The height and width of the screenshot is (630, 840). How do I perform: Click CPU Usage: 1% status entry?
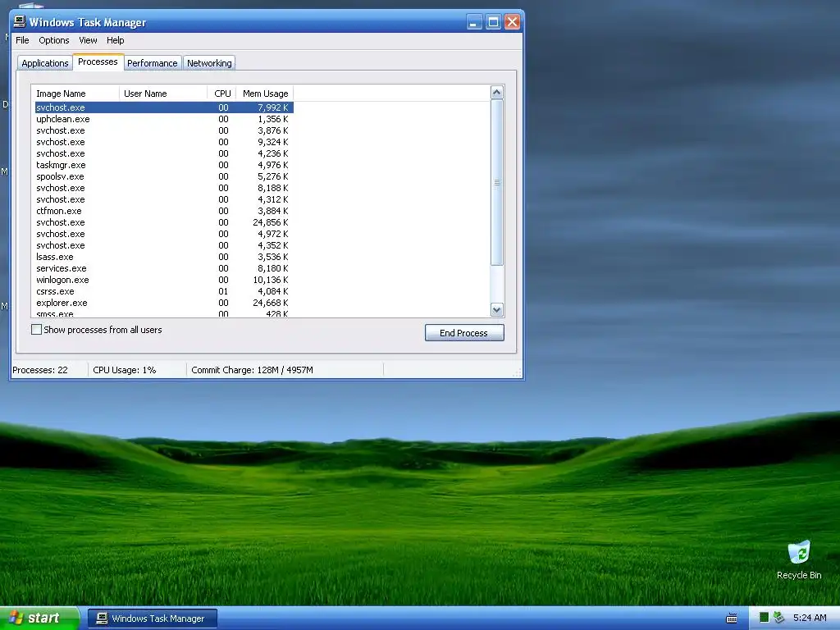coord(125,370)
